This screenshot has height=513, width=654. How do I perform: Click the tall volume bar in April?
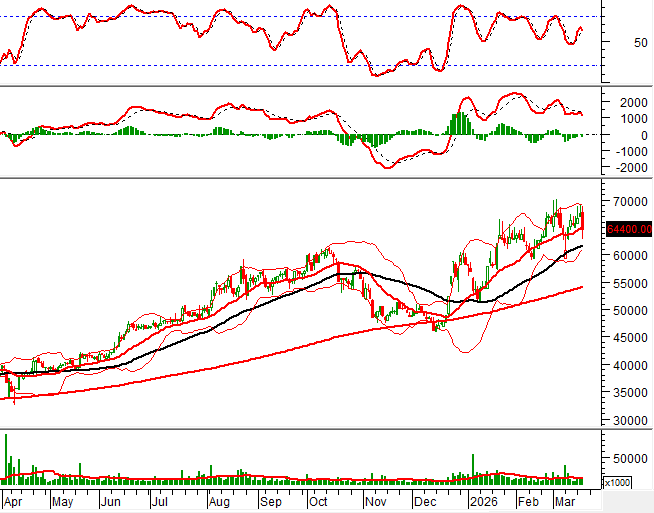6,460
